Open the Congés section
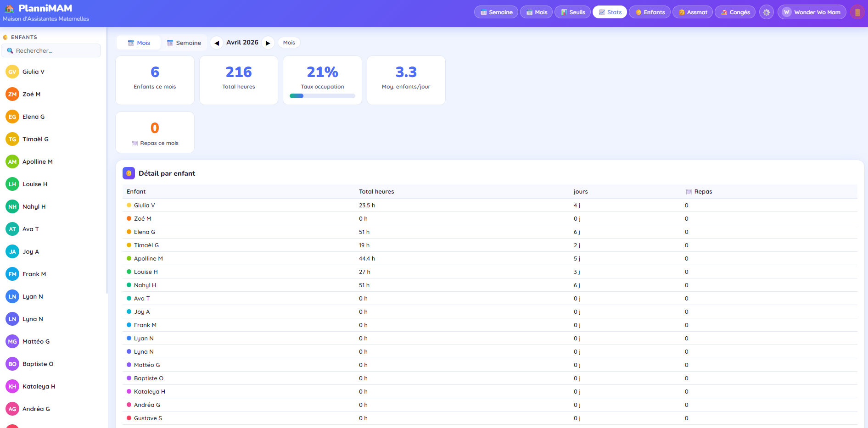This screenshot has width=868, height=428. [734, 12]
